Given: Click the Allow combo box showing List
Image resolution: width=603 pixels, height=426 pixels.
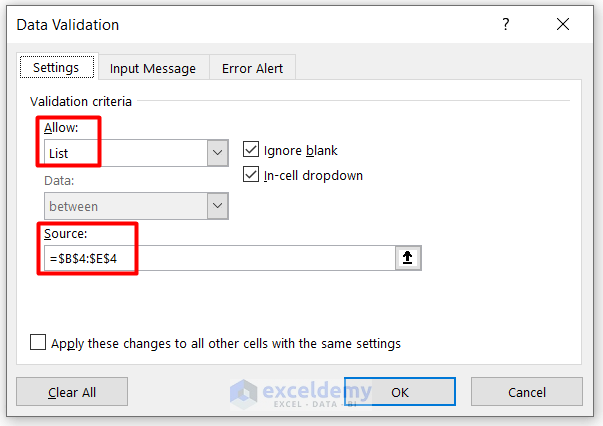Looking at the screenshot, I should 125,153.
